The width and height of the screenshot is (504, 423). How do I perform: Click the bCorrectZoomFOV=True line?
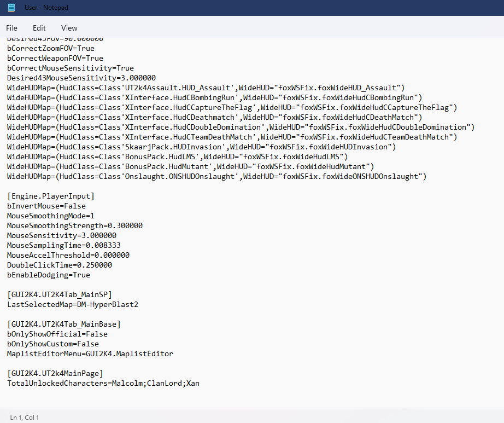(50, 48)
